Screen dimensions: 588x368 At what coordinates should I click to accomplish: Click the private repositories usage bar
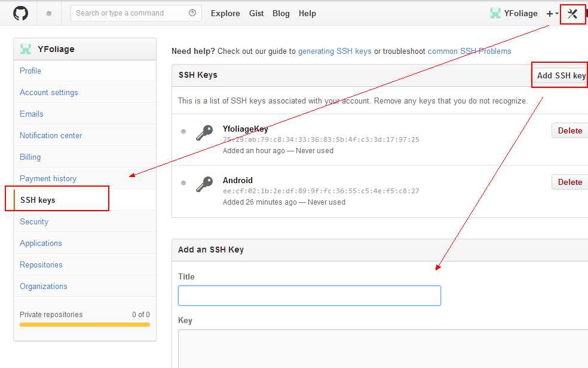85,325
